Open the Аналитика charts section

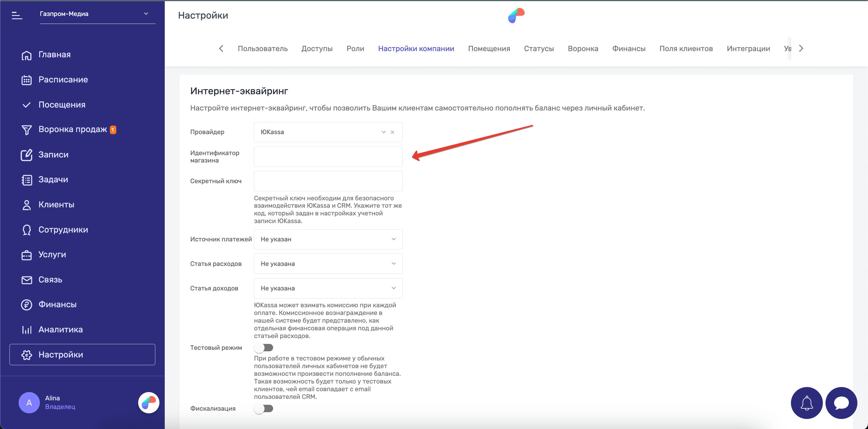pos(60,329)
